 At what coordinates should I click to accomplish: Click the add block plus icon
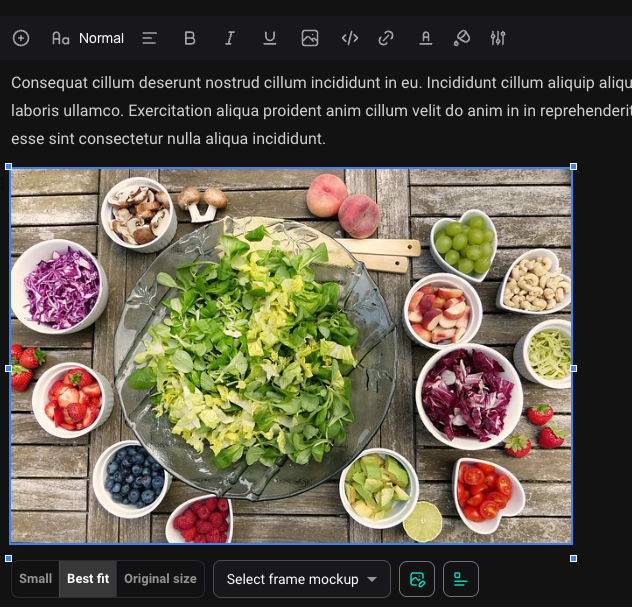tap(21, 38)
